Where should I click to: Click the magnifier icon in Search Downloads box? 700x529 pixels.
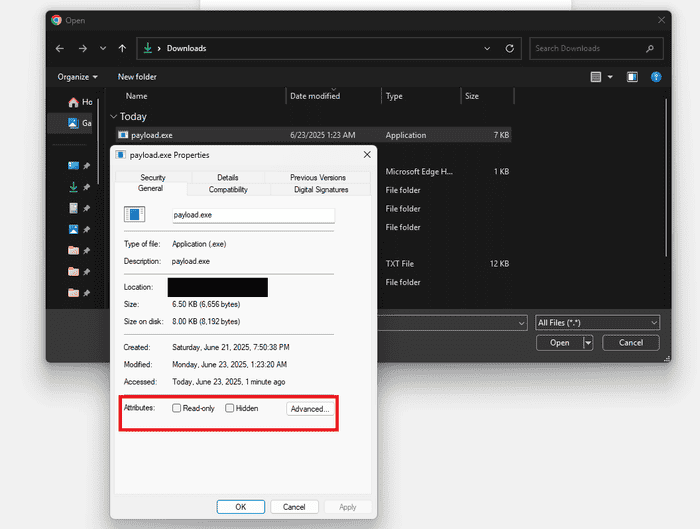[650, 48]
